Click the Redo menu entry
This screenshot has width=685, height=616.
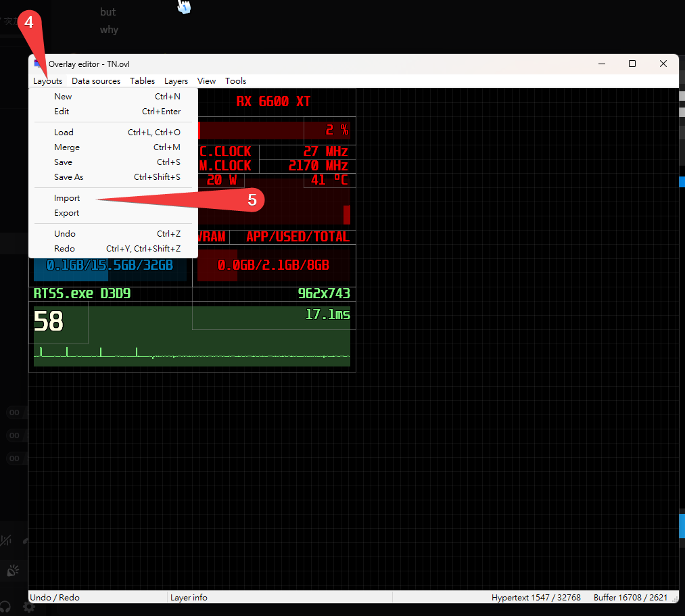(x=64, y=249)
